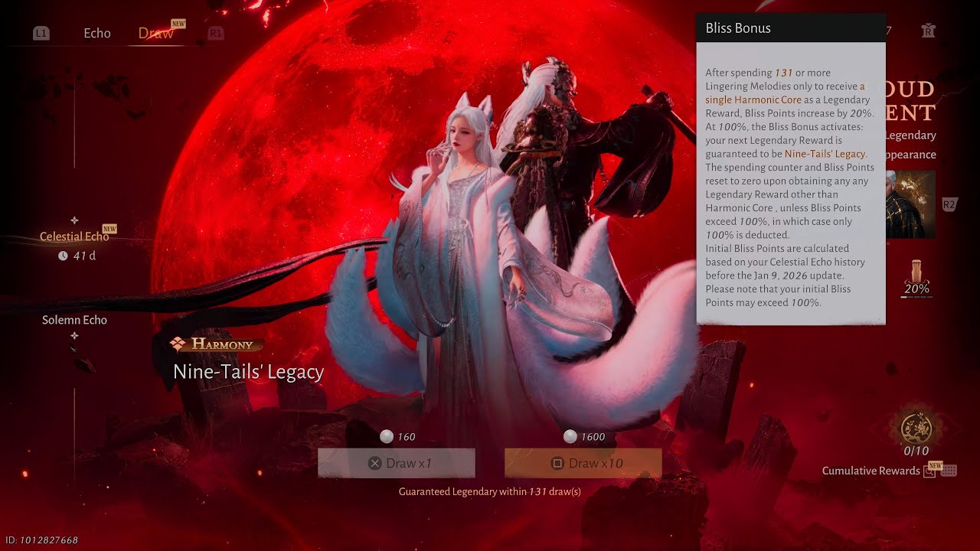Click the Bliss progress bar under 20%
Image resolution: width=980 pixels, height=551 pixels.
click(916, 297)
